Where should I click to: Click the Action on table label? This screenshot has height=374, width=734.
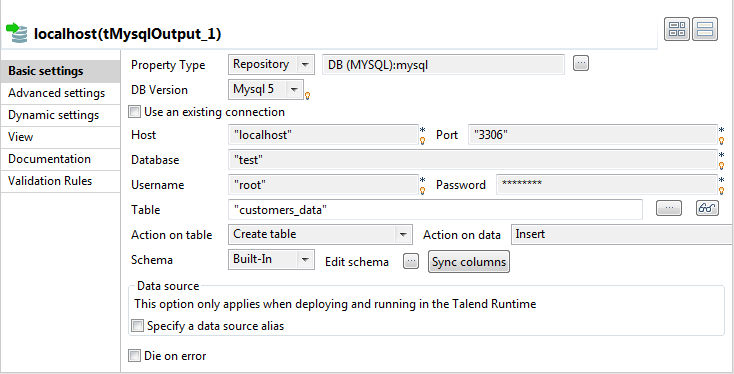coord(171,235)
